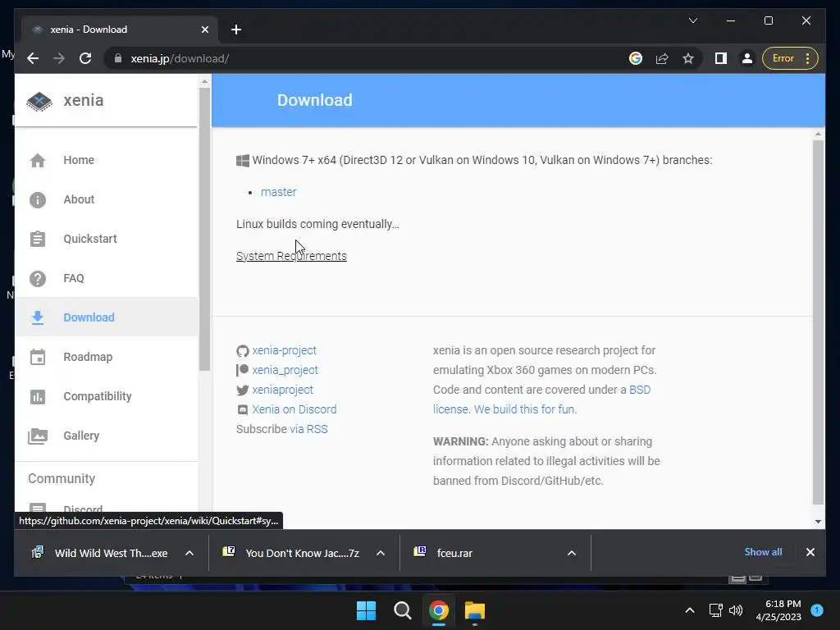This screenshot has height=630, width=840.
Task: Open xenia-project GitHub link
Action: (x=284, y=350)
